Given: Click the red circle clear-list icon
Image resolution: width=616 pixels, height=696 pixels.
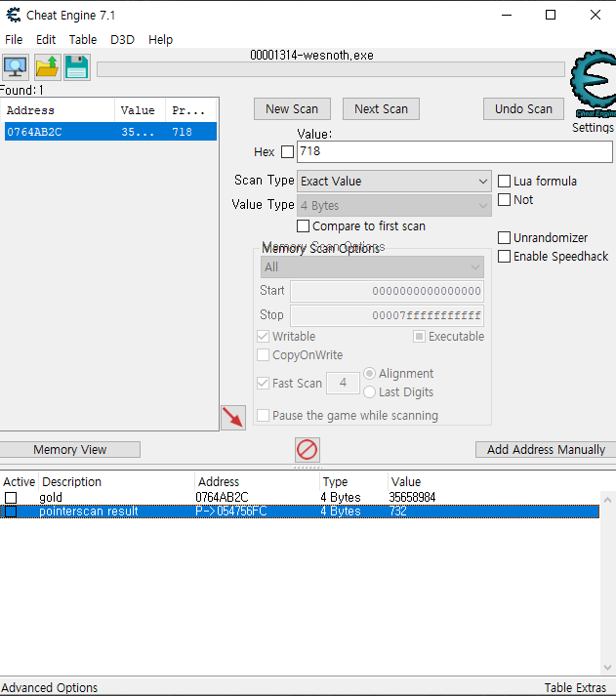Looking at the screenshot, I should coord(307,449).
